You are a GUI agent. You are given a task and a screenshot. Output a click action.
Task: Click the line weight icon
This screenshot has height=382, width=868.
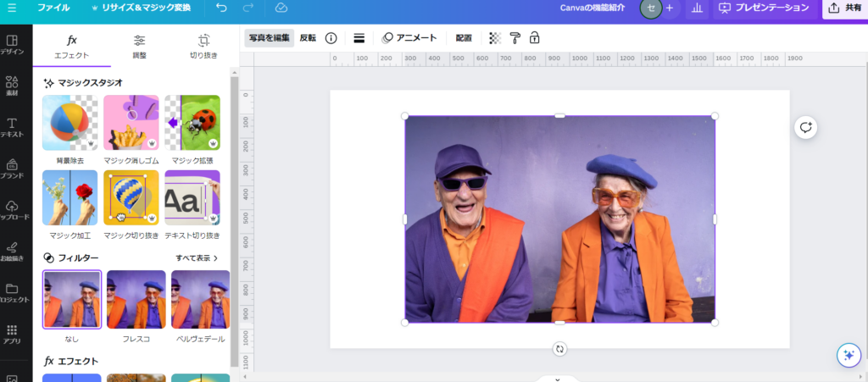[x=359, y=38]
